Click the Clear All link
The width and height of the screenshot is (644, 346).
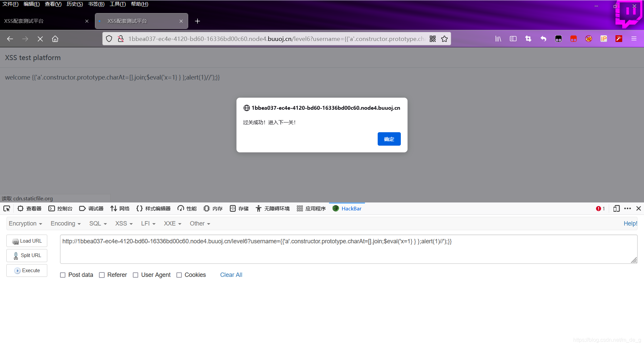[231, 275]
